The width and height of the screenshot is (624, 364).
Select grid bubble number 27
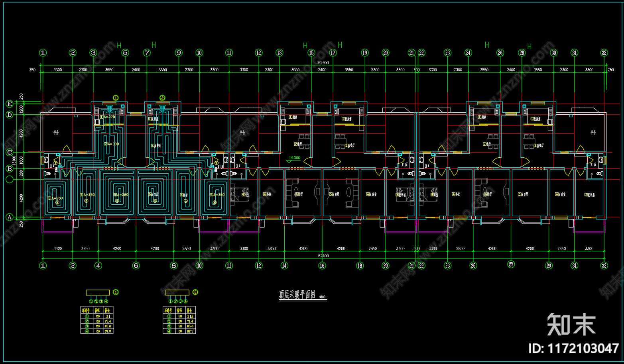pos(511,264)
